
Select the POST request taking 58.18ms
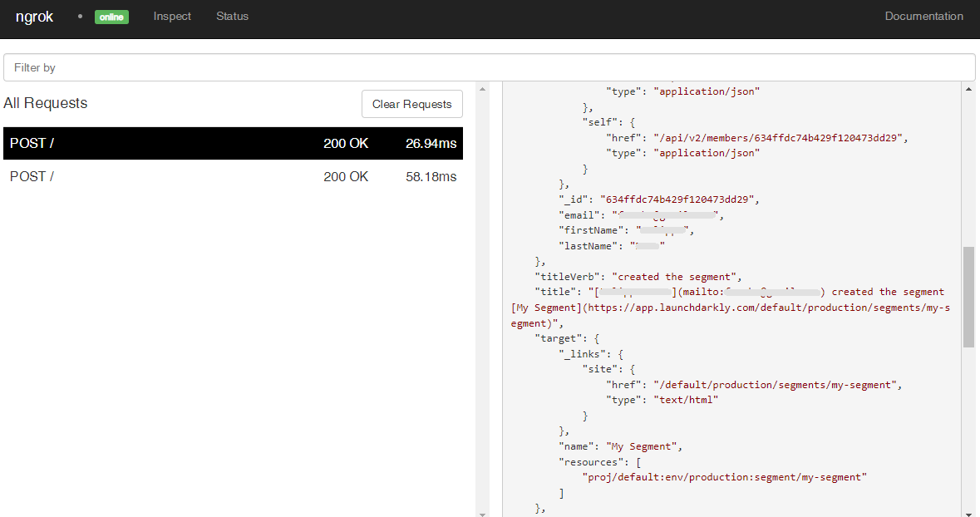233,176
